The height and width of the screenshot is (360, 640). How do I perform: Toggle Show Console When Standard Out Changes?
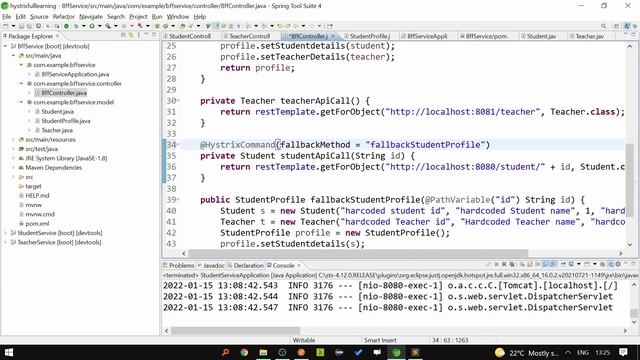click(x=545, y=264)
